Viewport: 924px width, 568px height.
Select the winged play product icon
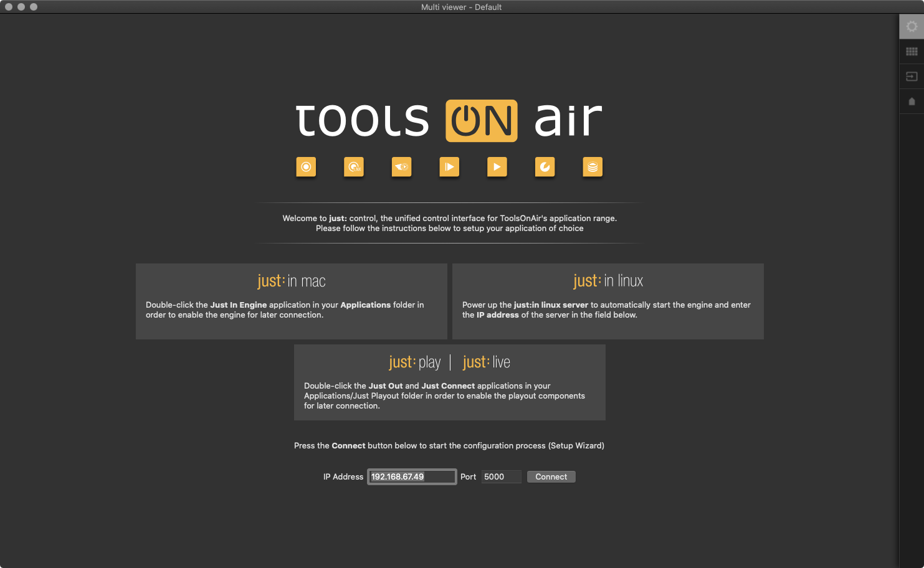(x=401, y=167)
